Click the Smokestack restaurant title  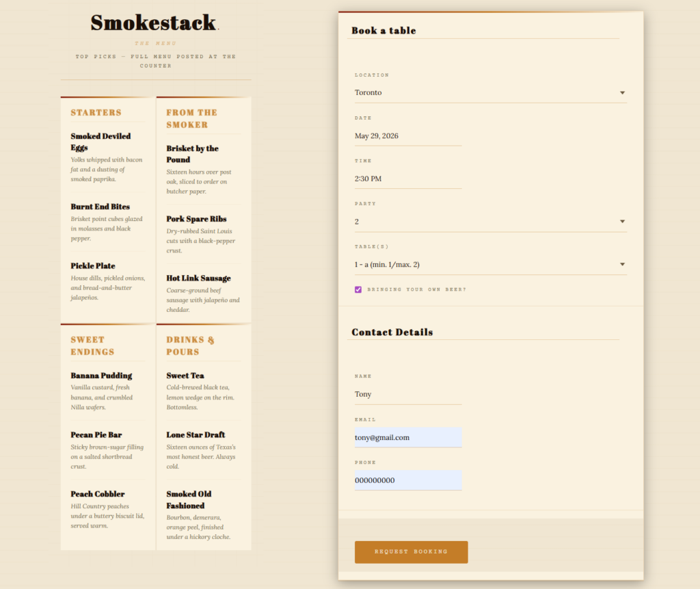[154, 23]
